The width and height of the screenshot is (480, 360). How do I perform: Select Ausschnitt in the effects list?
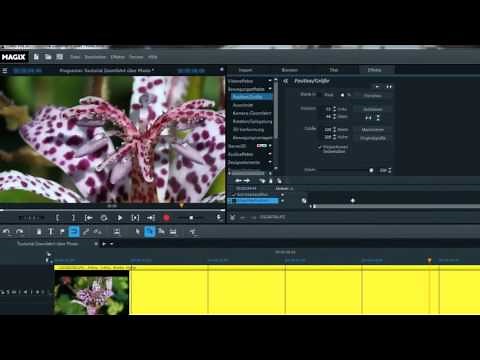pyautogui.click(x=243, y=105)
